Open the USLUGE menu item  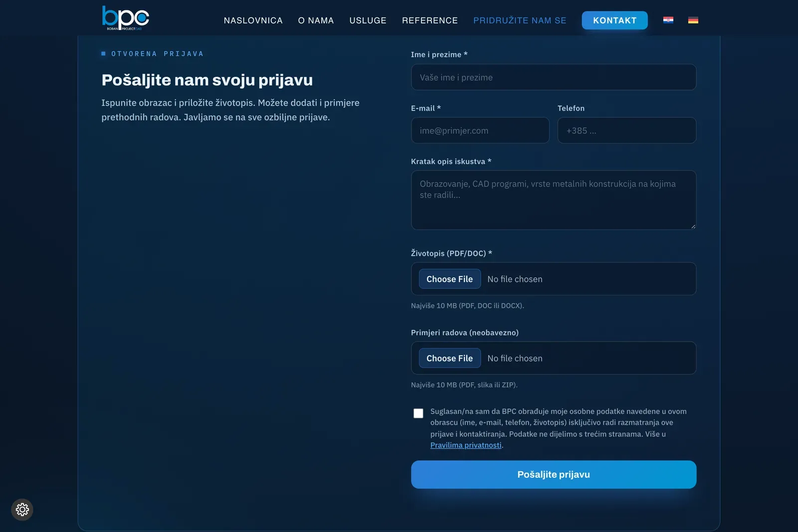click(368, 20)
